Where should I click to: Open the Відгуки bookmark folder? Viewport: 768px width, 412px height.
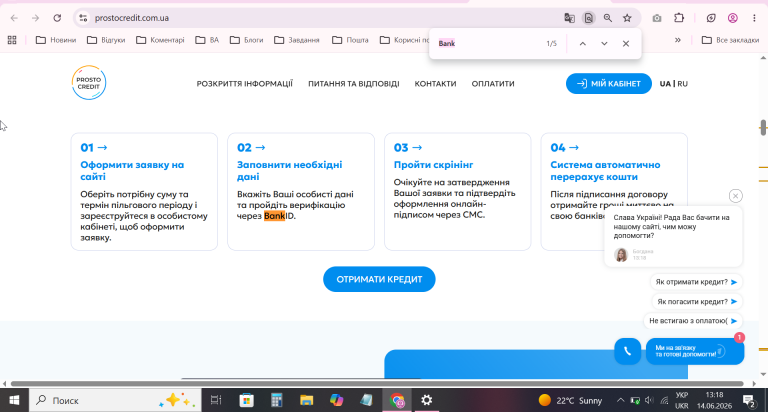pos(106,40)
